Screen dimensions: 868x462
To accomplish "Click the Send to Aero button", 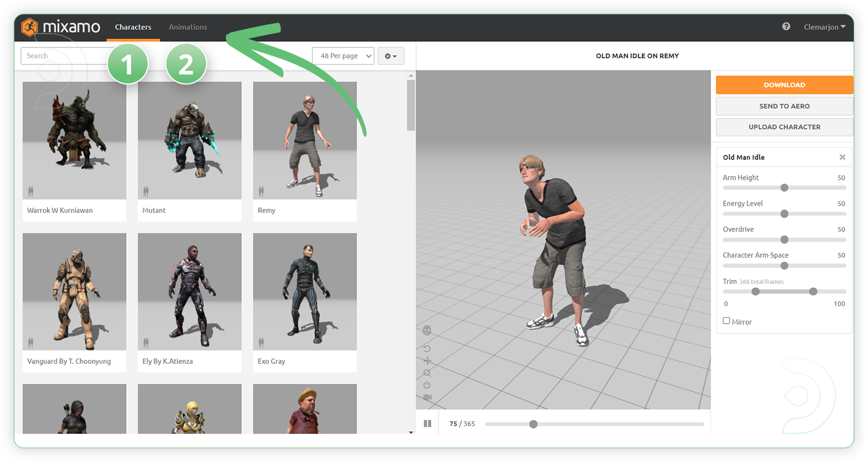I will pyautogui.click(x=784, y=106).
